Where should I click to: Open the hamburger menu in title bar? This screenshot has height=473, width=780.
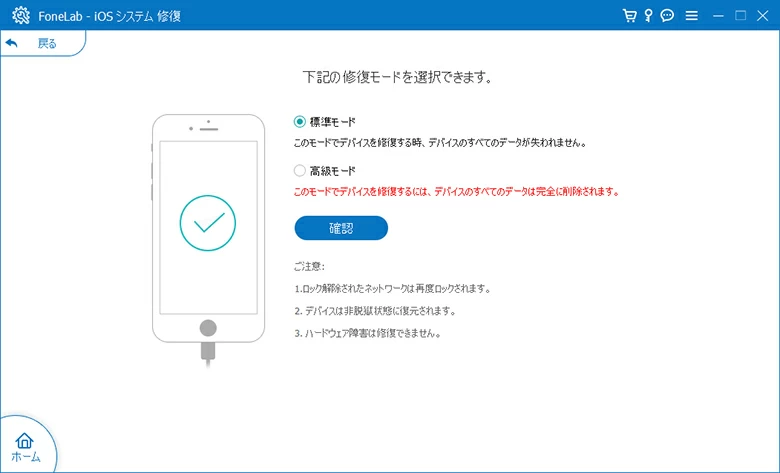click(691, 16)
